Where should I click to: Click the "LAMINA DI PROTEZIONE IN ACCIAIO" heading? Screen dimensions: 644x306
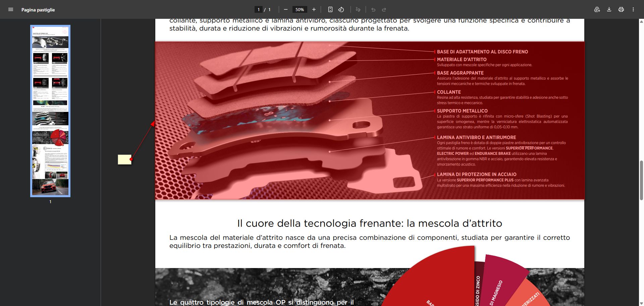pyautogui.click(x=477, y=174)
